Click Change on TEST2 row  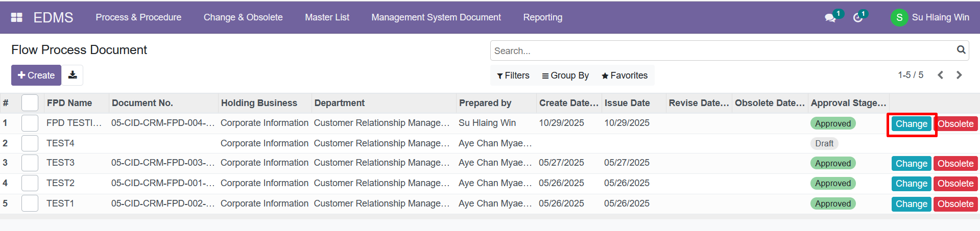click(912, 184)
